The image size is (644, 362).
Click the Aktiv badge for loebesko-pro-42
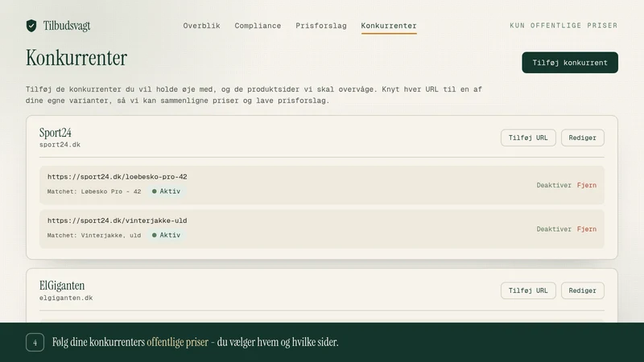click(x=167, y=191)
